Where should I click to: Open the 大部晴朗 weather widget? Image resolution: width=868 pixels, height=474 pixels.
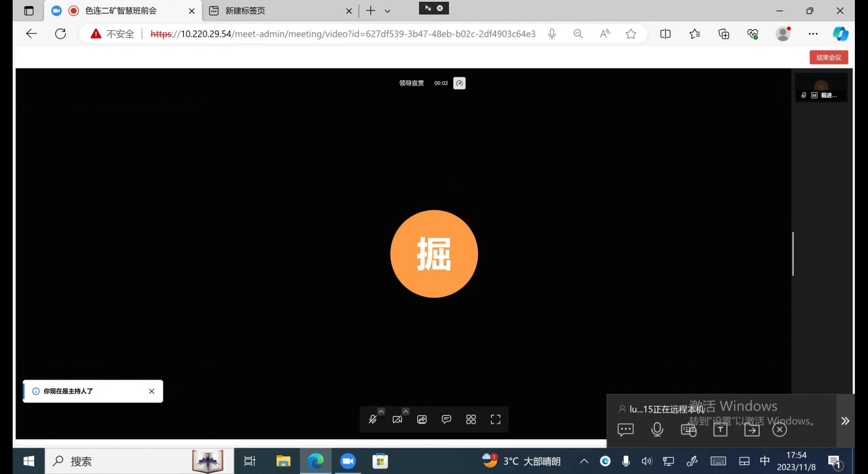(521, 461)
